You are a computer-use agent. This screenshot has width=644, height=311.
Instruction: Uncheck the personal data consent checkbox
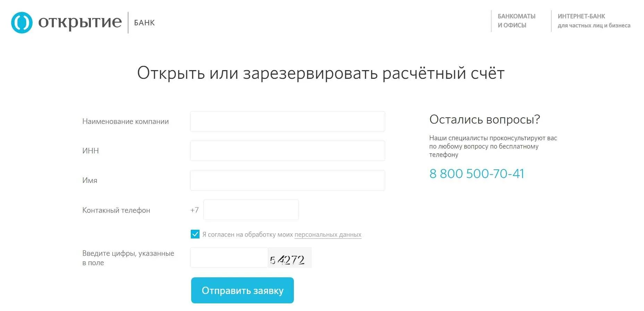[x=195, y=234]
